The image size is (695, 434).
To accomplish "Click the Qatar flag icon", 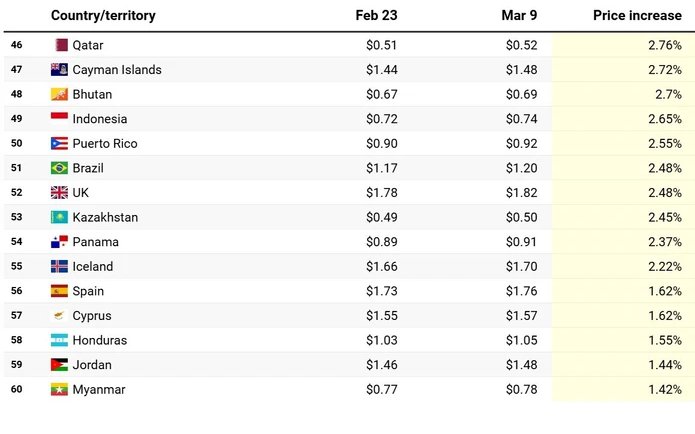I will [x=60, y=45].
